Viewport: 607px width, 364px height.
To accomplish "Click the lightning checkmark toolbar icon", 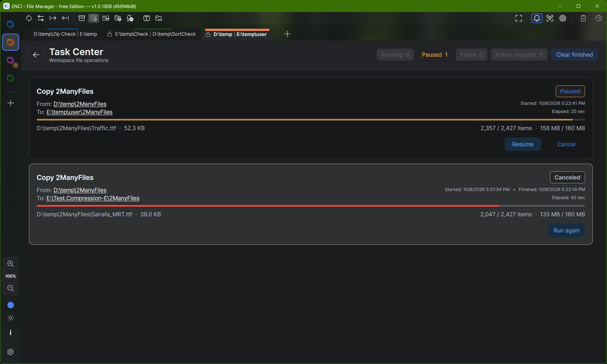I will coord(130,18).
